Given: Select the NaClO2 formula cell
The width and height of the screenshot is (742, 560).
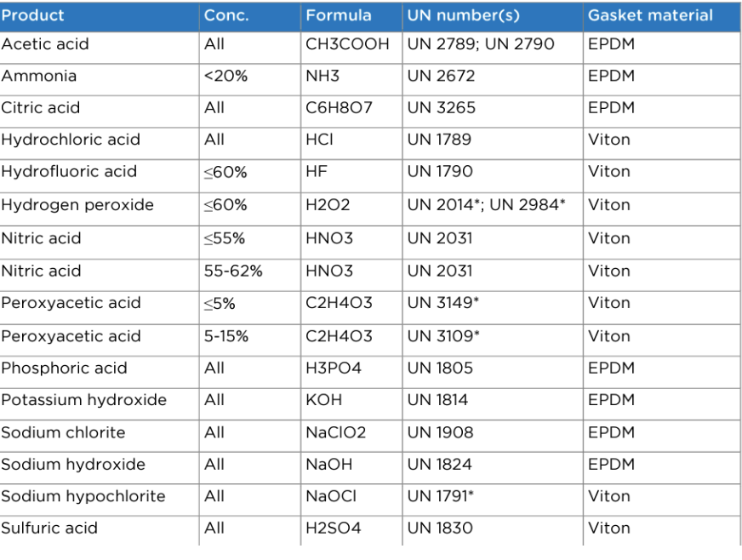Looking at the screenshot, I should (351, 436).
